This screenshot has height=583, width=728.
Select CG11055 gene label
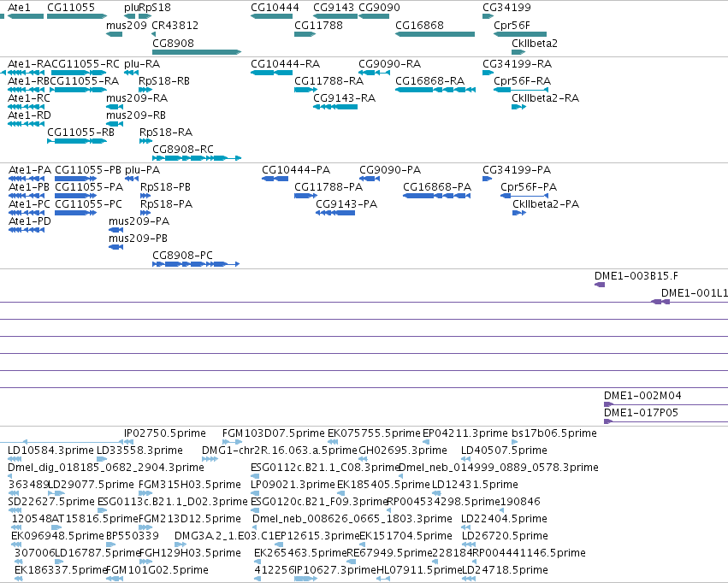71,8
